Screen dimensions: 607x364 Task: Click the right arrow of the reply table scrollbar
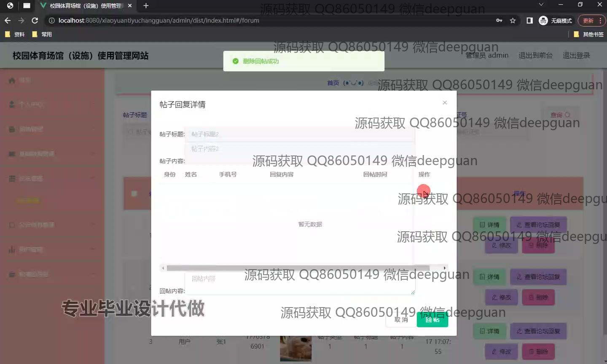click(x=444, y=268)
